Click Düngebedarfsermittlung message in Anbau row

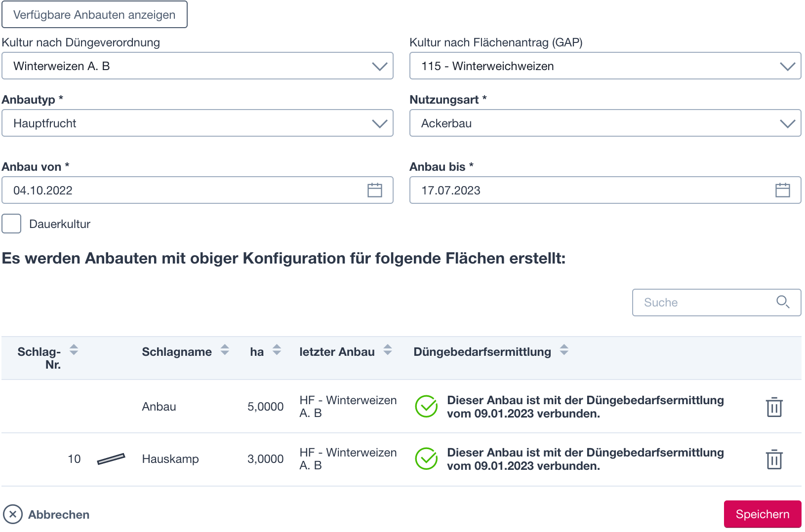585,407
